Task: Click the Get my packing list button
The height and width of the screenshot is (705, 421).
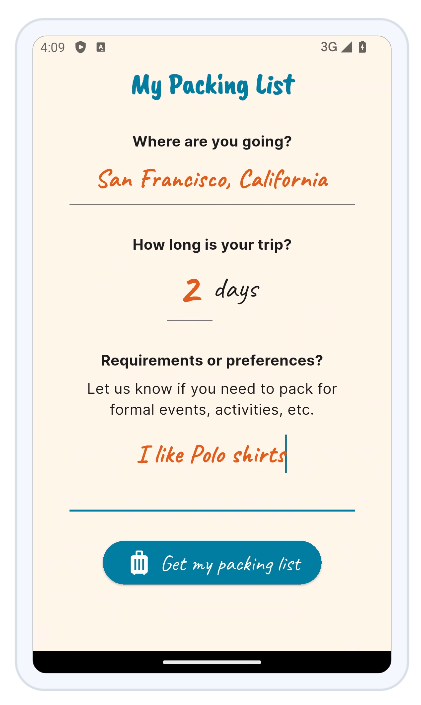Action: [x=212, y=563]
